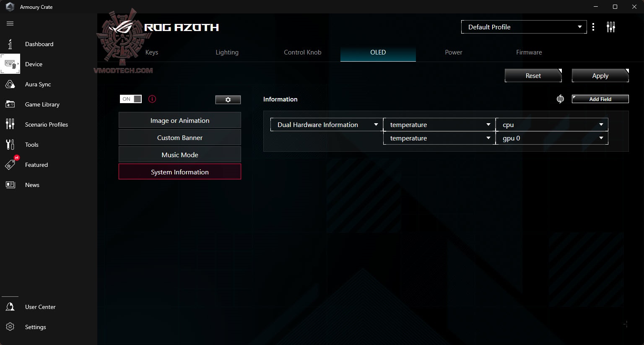The height and width of the screenshot is (345, 644).
Task: Click the equalizer sliders icon beside profile
Action: [611, 27]
